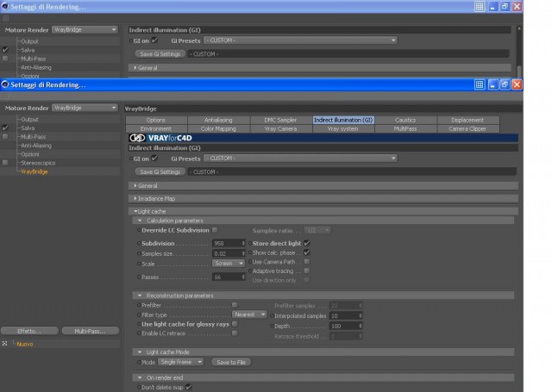Click the Cinema 4D logo in front title bar
This screenshot has width=552, height=392.
(5, 84)
